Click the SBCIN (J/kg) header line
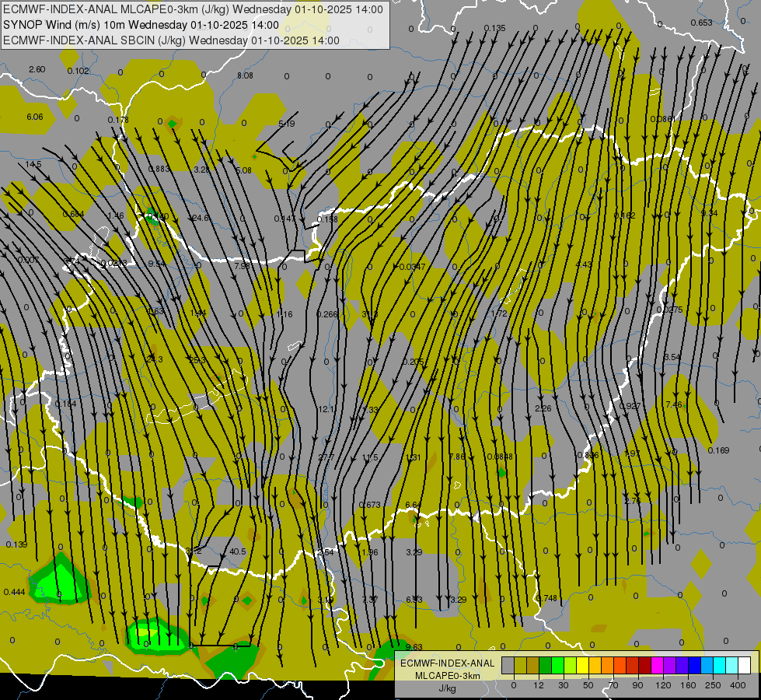Viewport: 761px width, 700px height. [171, 40]
